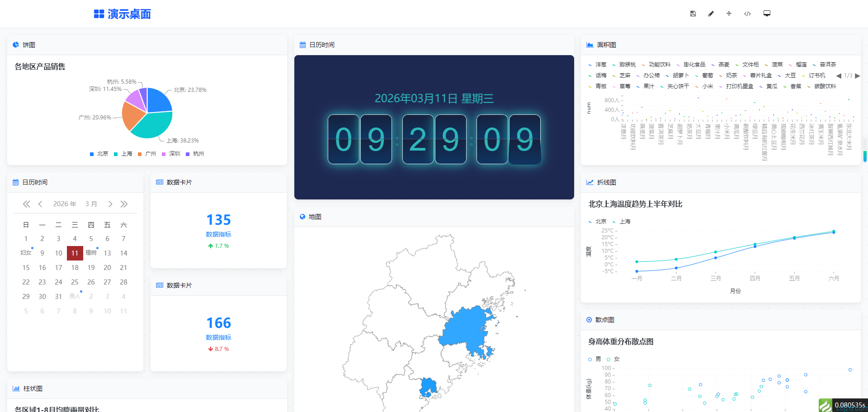Click the pie chart icon beside 饼图 header
868x412 pixels.
pos(17,44)
